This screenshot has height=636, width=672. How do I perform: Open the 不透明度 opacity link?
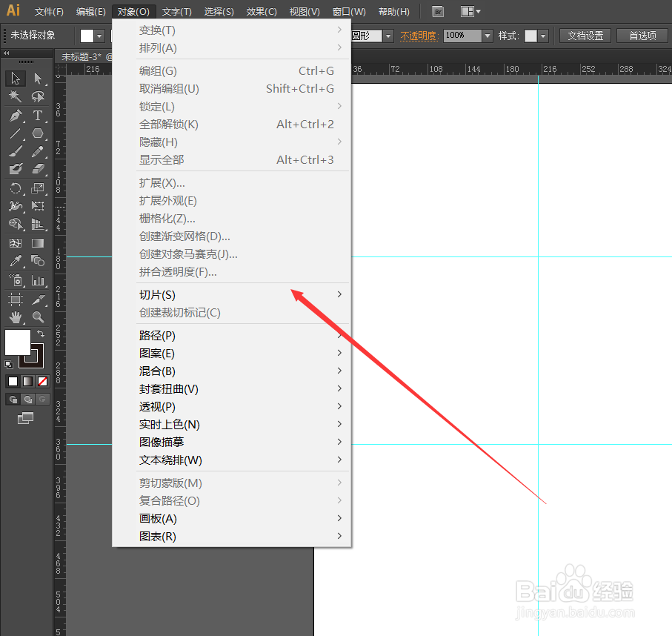click(x=419, y=36)
